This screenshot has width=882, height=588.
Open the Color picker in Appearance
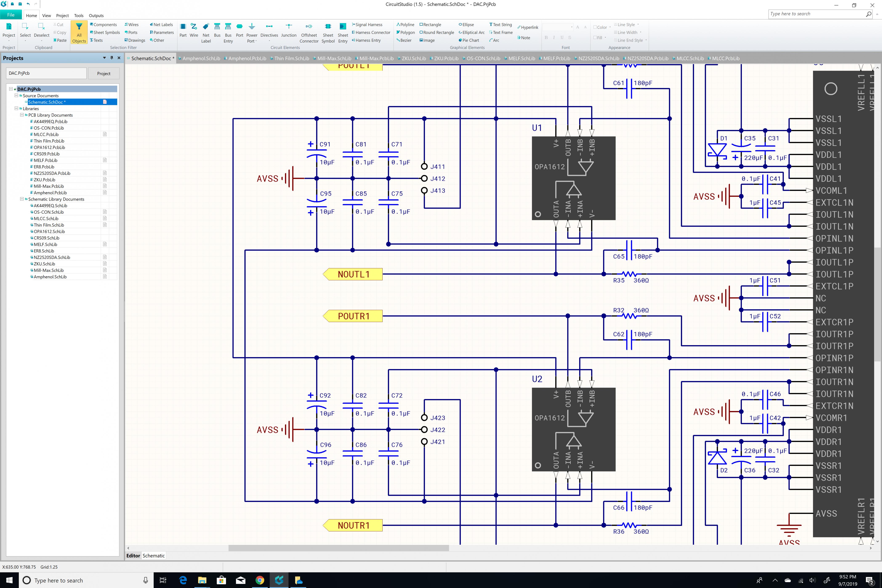point(602,27)
